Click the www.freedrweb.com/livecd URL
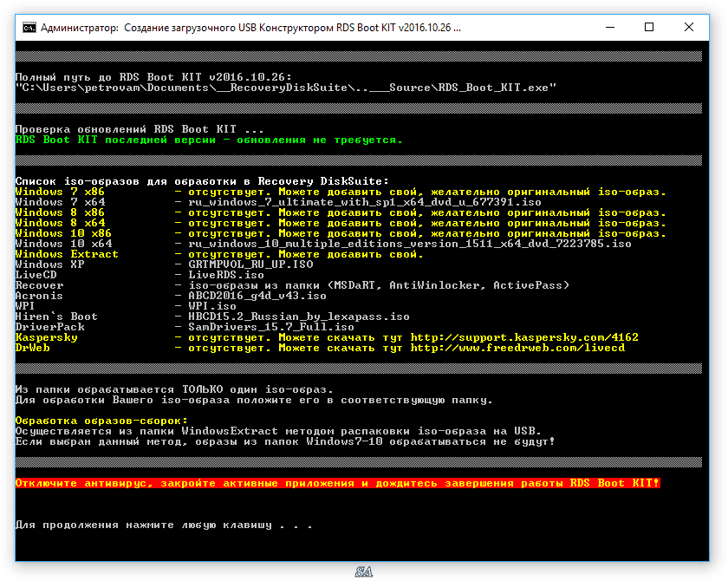This screenshot has height=581, width=728. [517, 348]
